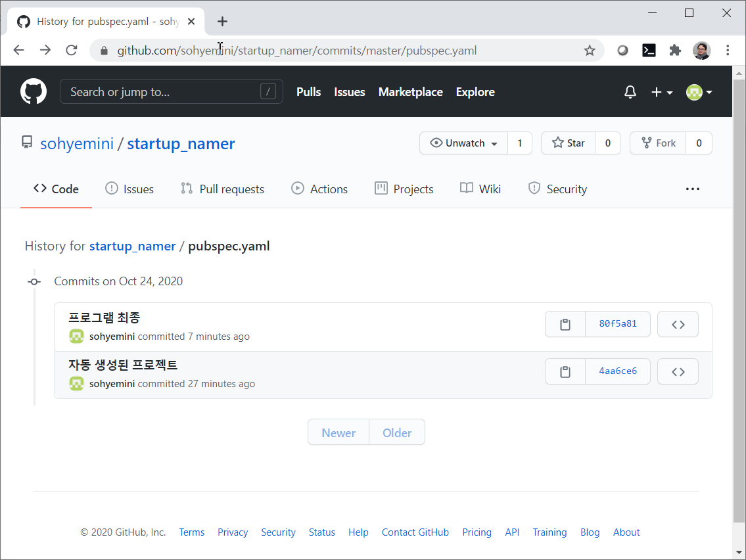Browse repository at commit 80f5a81
746x560 pixels.
click(x=678, y=324)
